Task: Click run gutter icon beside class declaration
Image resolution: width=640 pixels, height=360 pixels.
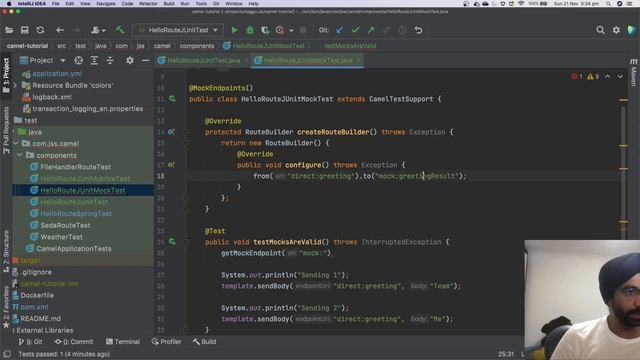Action: (x=172, y=99)
